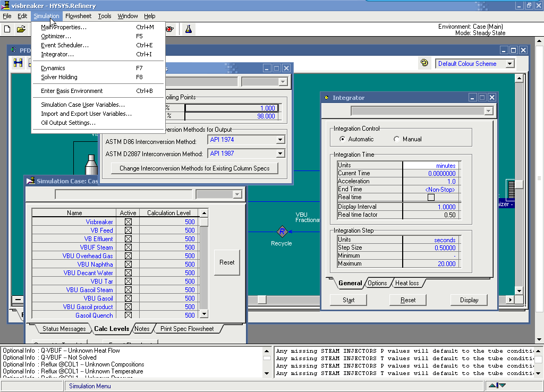This screenshot has width=544, height=392.
Task: Click the column icon at PFD right edge
Action: tap(511, 190)
